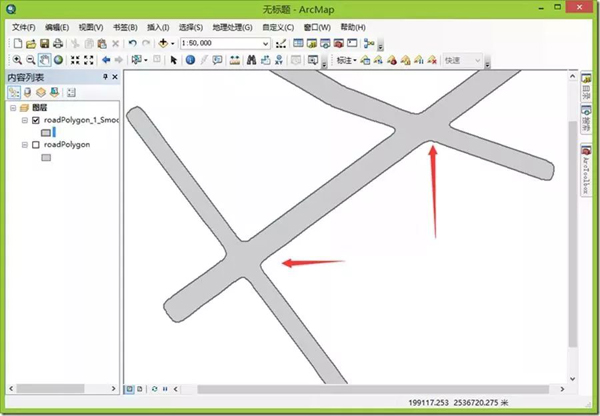
Task: Open the Editor toolbar icon next to scale box
Action: point(281,44)
